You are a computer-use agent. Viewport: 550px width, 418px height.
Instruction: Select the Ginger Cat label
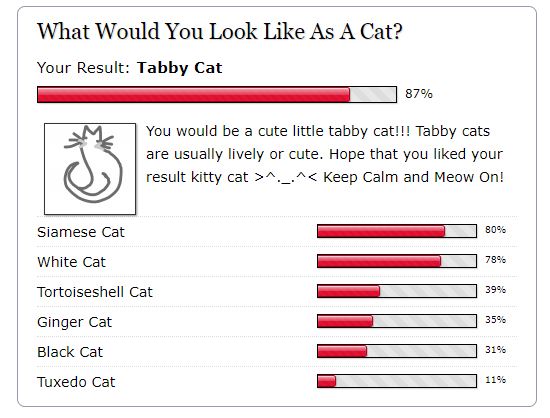[74, 322]
